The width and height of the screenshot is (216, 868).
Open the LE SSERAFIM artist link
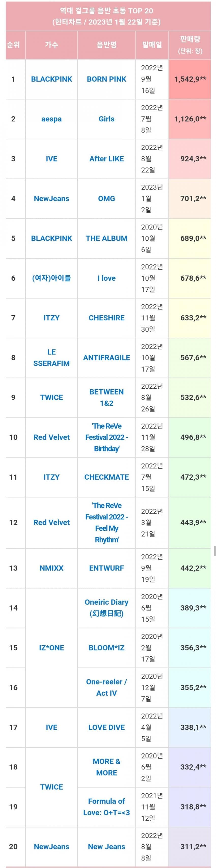click(x=52, y=357)
